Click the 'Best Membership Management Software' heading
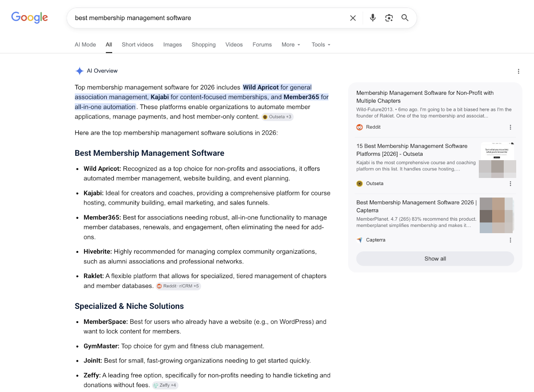Viewport: 534px width, 392px height. pos(150,153)
